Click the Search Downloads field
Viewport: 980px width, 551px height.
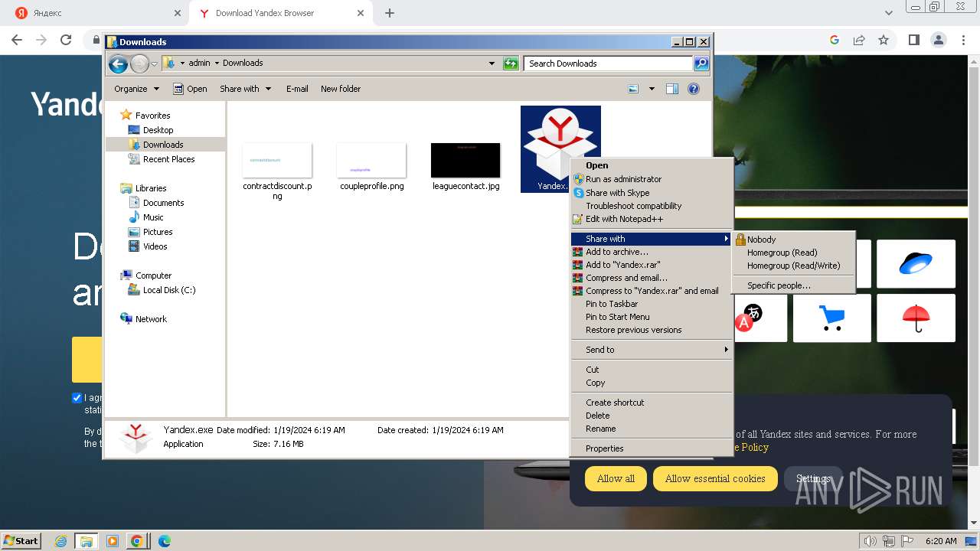pos(608,64)
